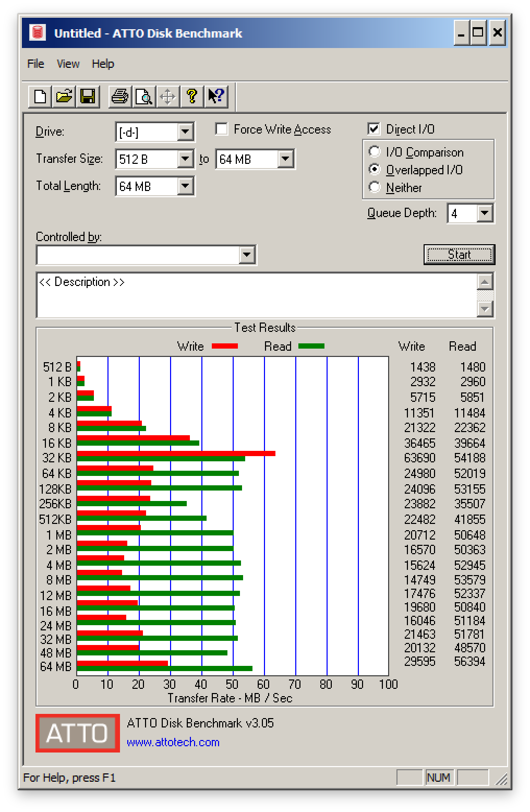This screenshot has height=812, width=530.
Task: Activate context help arrow-question icon
Action: pos(216,97)
